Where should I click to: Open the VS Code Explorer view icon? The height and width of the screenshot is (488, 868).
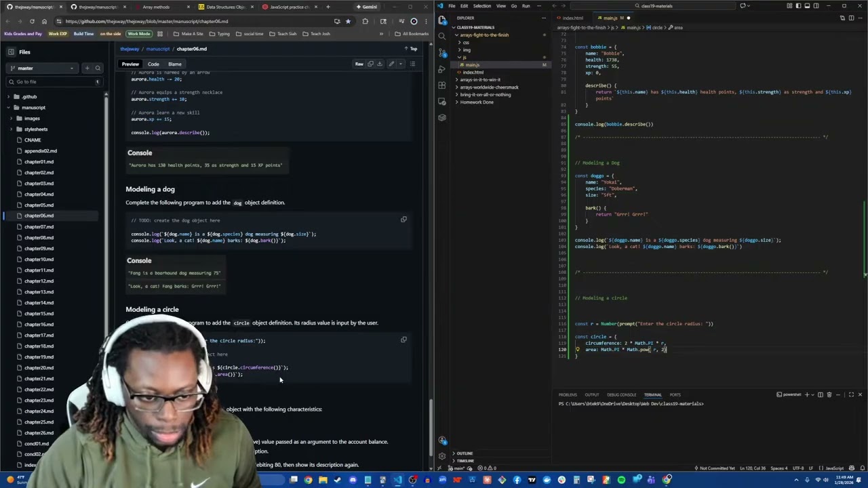pos(442,20)
